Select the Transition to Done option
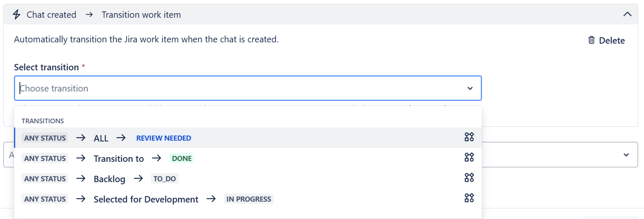This screenshot has width=644, height=219. [118, 158]
